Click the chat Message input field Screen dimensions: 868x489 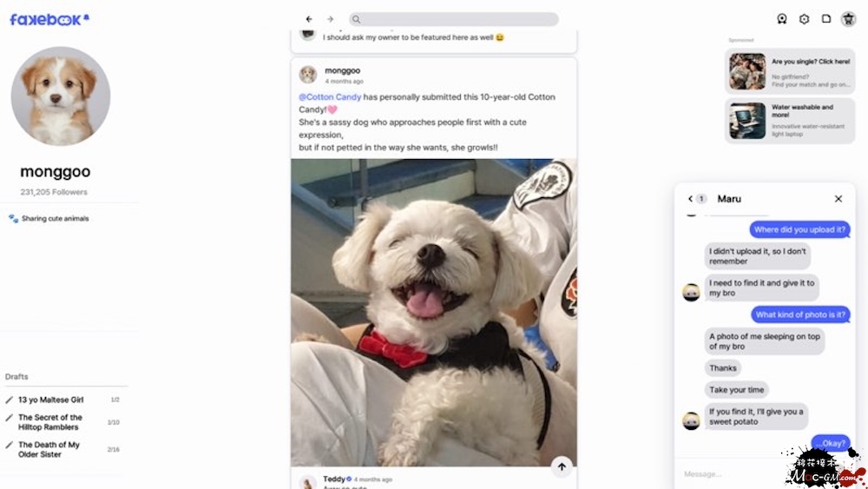click(731, 474)
